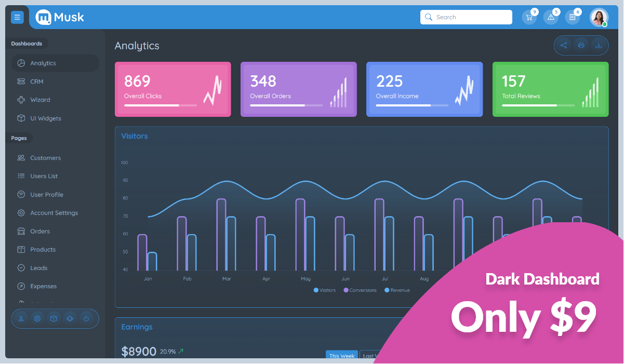Viewport: 624px width, 364px height.
Task: Open the shopping cart notifications icon
Action: (529, 17)
